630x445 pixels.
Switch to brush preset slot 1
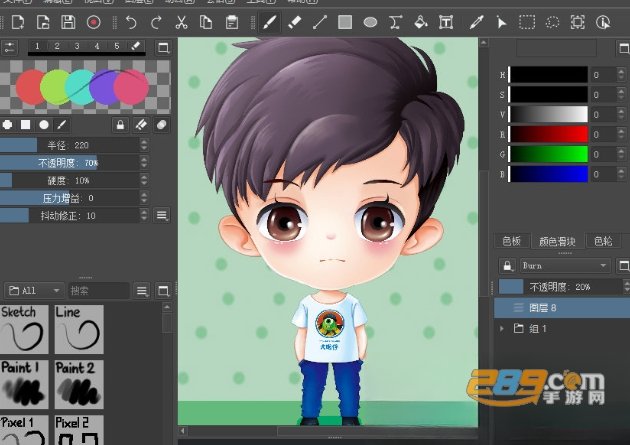(37, 46)
